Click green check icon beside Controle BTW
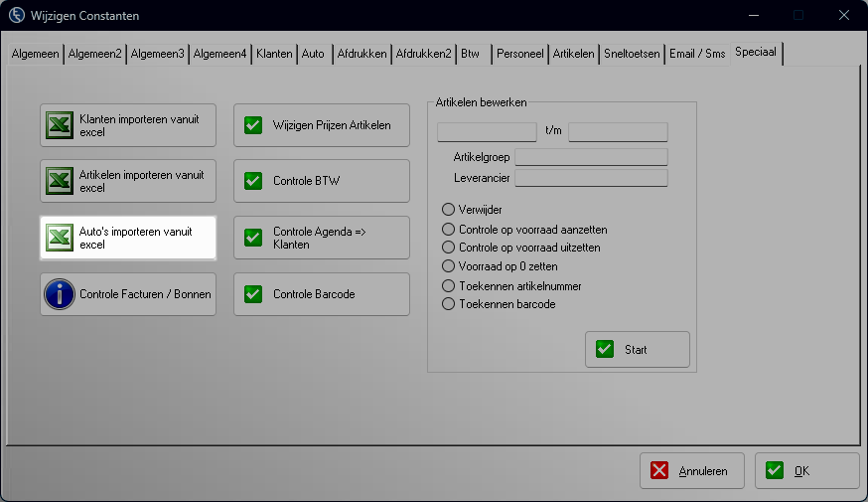Image resolution: width=868 pixels, height=502 pixels. (x=254, y=181)
